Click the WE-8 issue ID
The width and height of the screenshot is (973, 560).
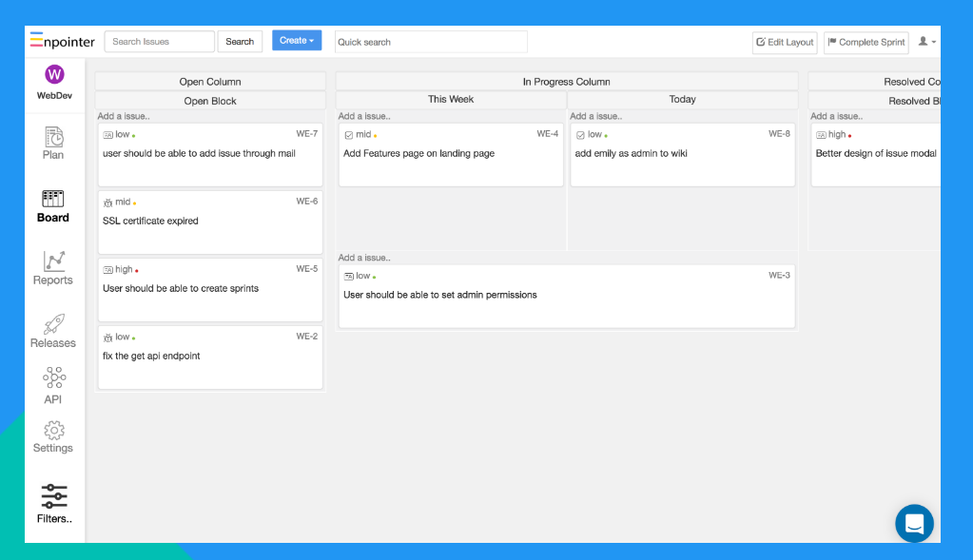(x=779, y=133)
